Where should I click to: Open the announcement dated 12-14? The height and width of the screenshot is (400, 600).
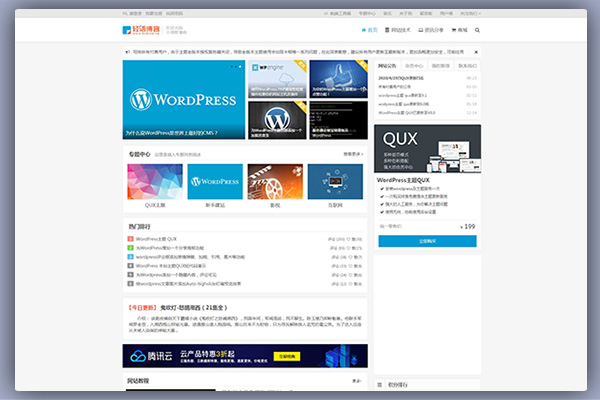coord(406,113)
